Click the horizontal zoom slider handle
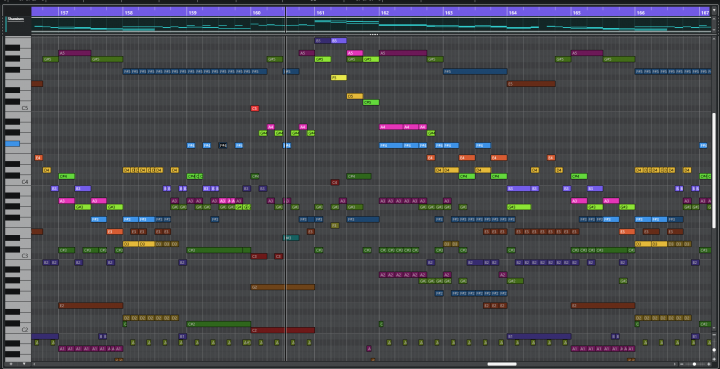This screenshot has width=720, height=369. 694,364
